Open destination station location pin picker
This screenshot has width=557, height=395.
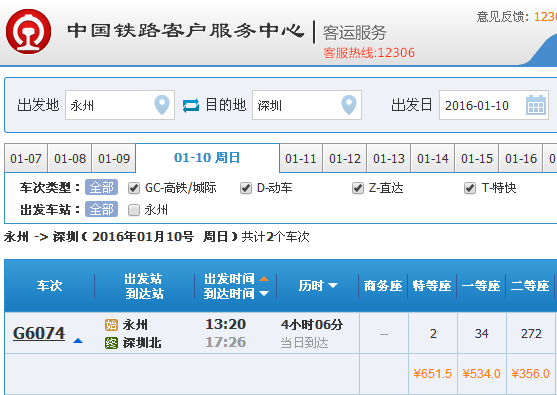click(349, 105)
